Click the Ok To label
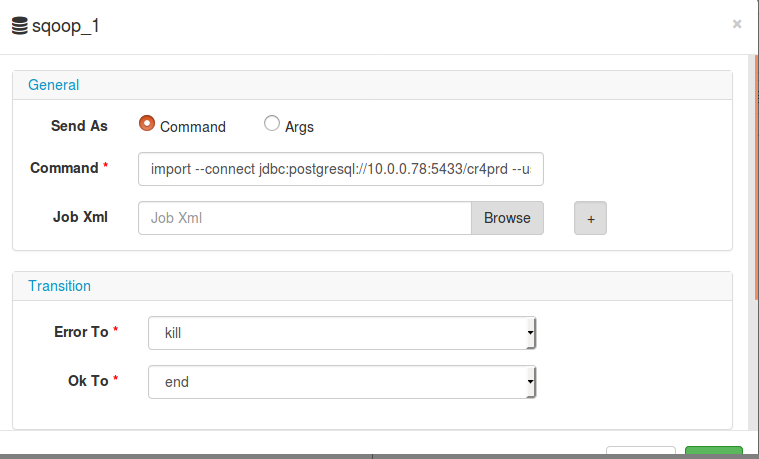 87,380
